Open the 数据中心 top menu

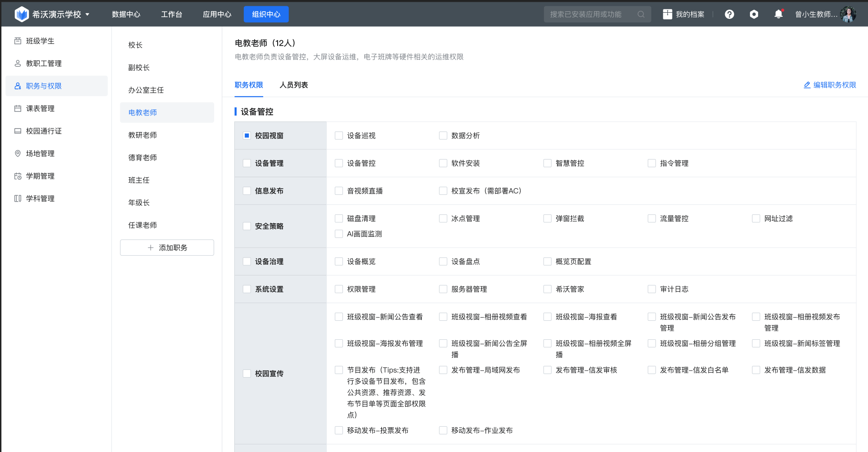(126, 14)
